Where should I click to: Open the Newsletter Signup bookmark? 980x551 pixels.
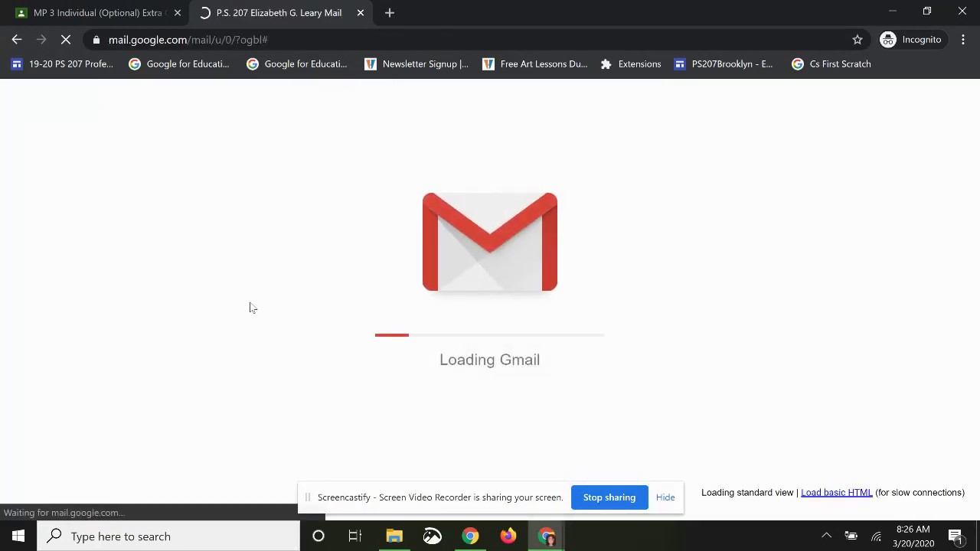[x=416, y=64]
